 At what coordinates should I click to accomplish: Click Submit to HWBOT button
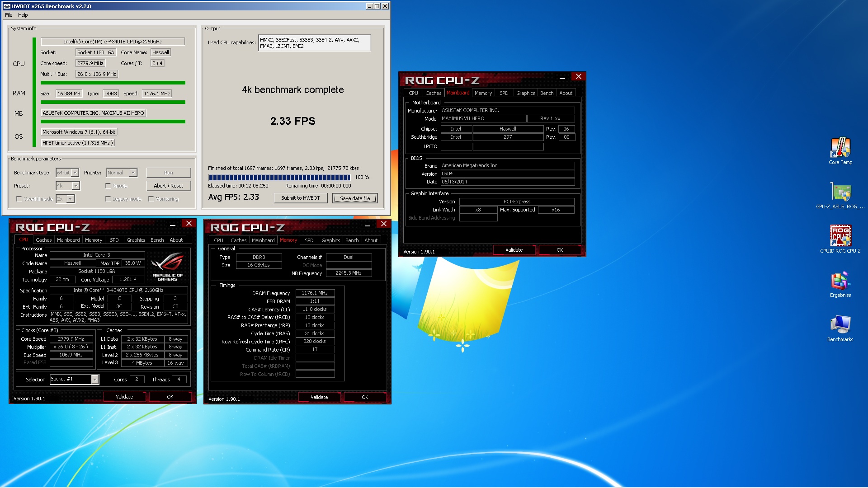[x=301, y=198]
